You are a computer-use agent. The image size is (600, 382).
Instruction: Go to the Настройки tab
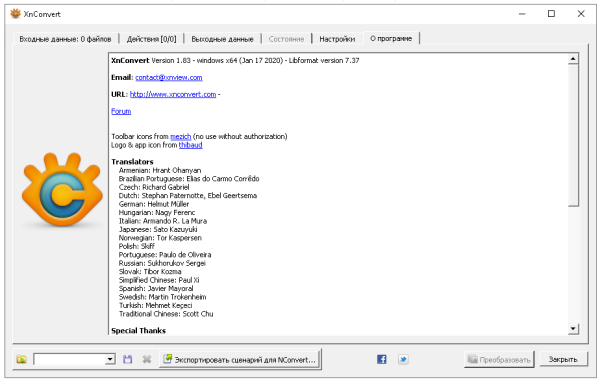[337, 39]
